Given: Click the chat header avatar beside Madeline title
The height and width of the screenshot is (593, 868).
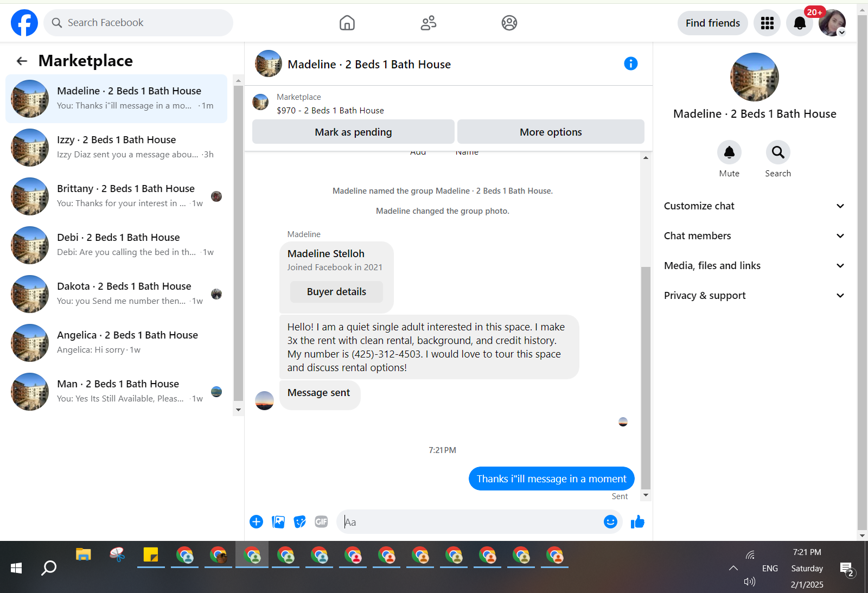Looking at the screenshot, I should (269, 63).
